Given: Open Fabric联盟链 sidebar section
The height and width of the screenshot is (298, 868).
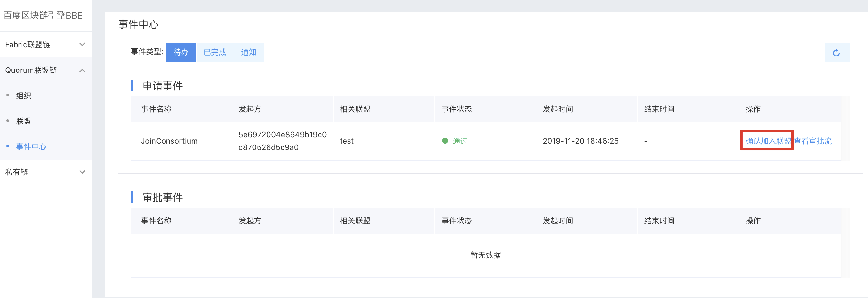Looking at the screenshot, I should [x=46, y=44].
